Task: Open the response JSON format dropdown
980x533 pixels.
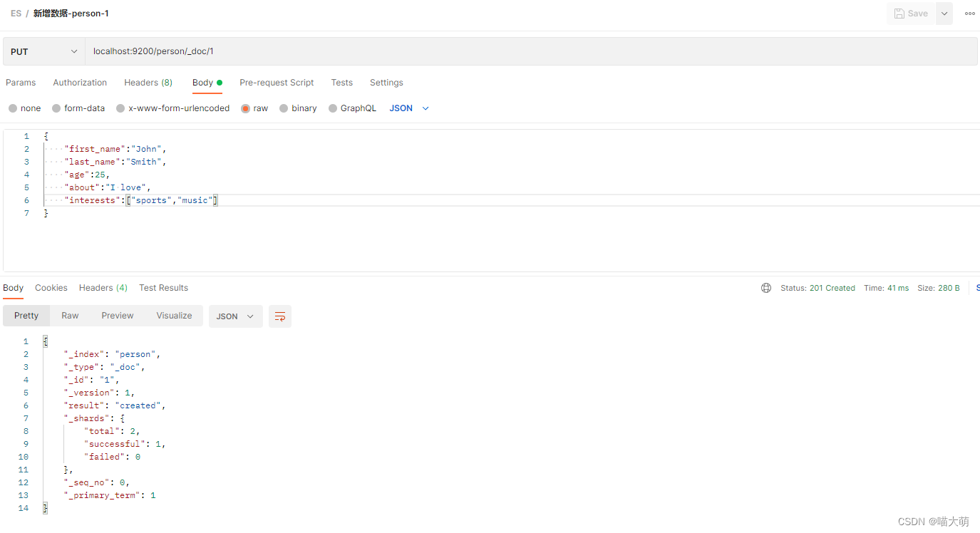Action: 235,316
